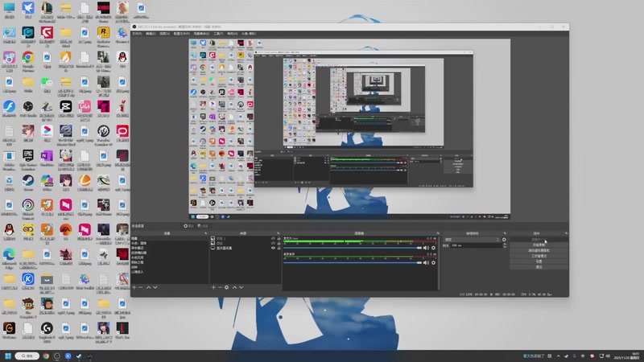Open settings gear of first mixer channel
The height and width of the screenshot is (362, 644).
[433, 248]
